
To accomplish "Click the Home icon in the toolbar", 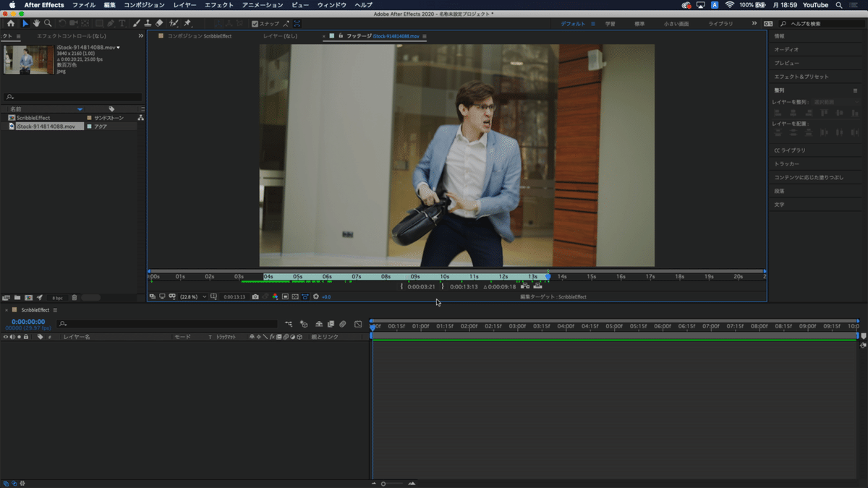I will tap(10, 24).
